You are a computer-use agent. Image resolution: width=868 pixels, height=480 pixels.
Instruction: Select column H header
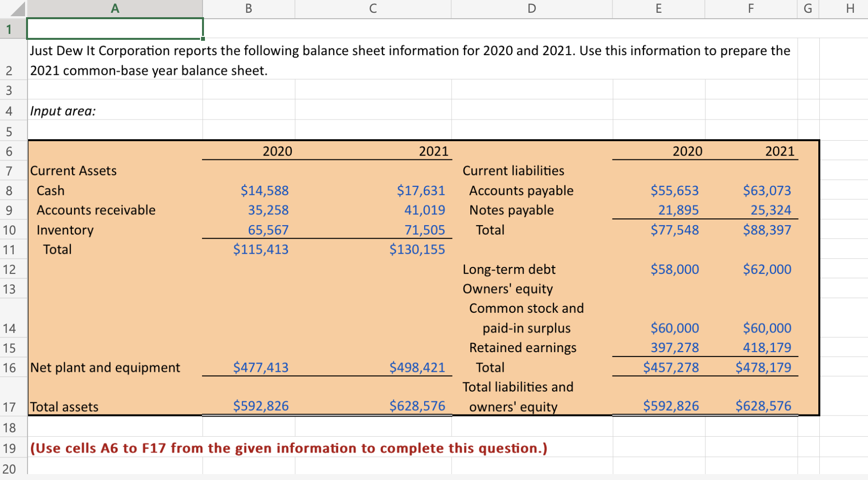point(850,8)
